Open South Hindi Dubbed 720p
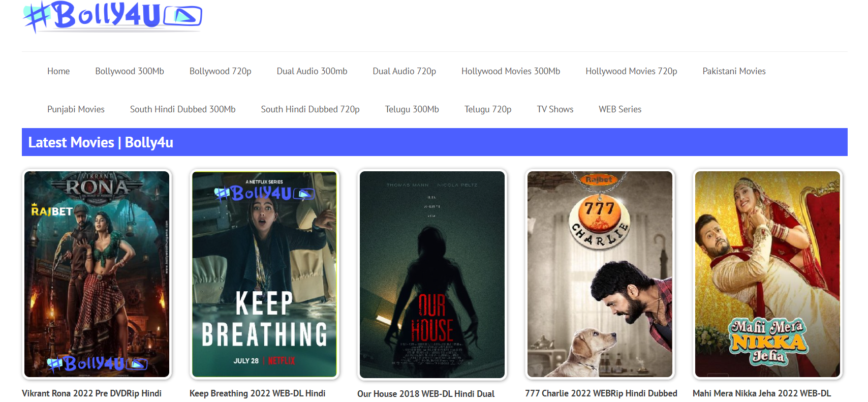The height and width of the screenshot is (402, 868). pyautogui.click(x=310, y=109)
